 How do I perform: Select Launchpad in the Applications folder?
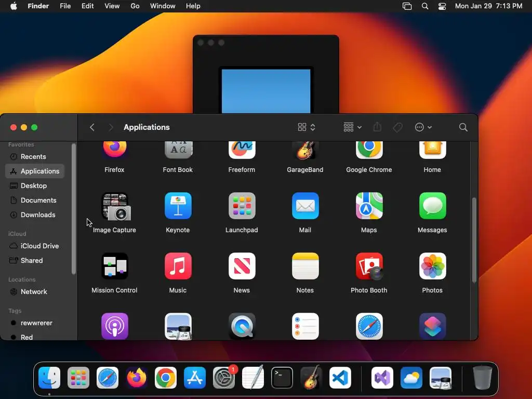point(242,206)
